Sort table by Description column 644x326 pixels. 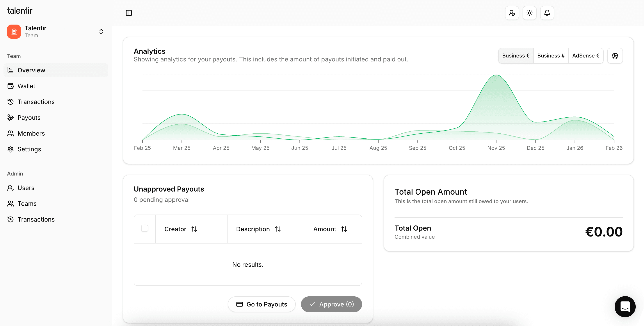pos(258,229)
